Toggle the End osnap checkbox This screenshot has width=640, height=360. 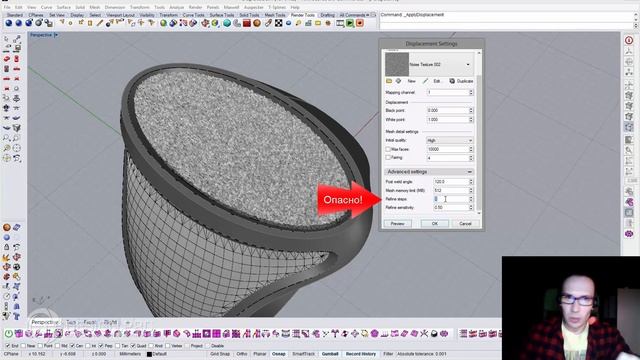[x=8, y=346]
